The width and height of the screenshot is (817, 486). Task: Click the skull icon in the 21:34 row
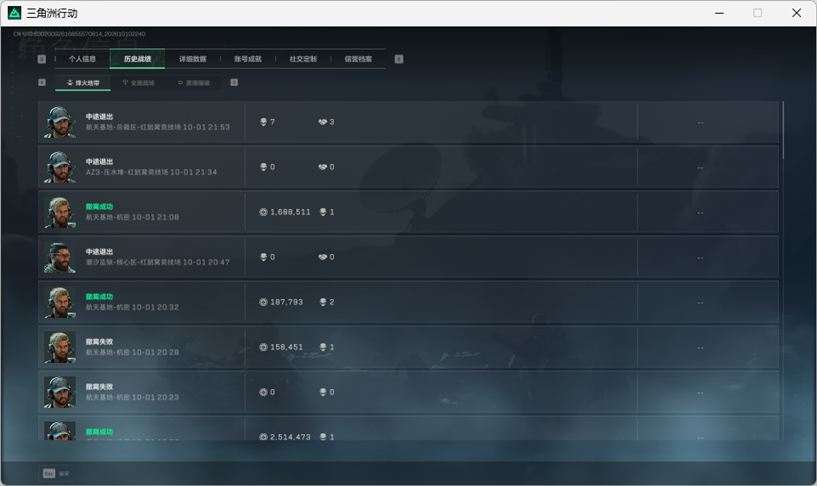263,167
